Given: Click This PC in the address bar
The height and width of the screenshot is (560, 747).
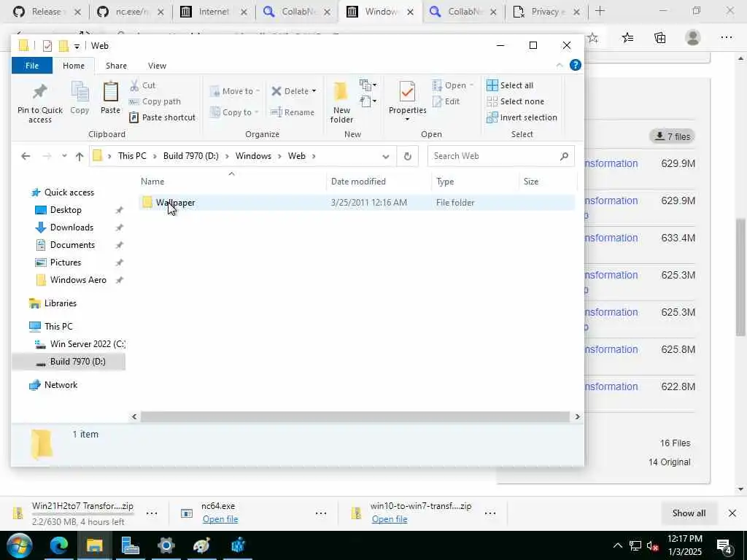Looking at the screenshot, I should pos(132,156).
